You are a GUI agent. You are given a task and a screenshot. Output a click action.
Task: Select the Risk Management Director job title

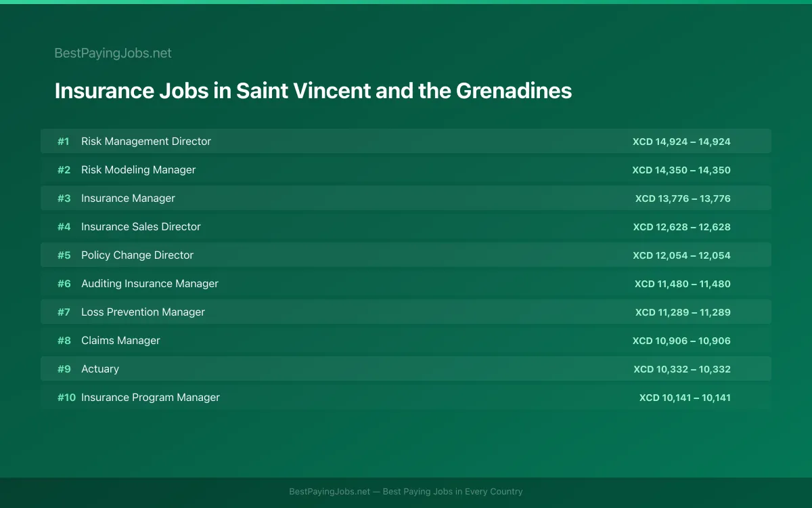146,142
